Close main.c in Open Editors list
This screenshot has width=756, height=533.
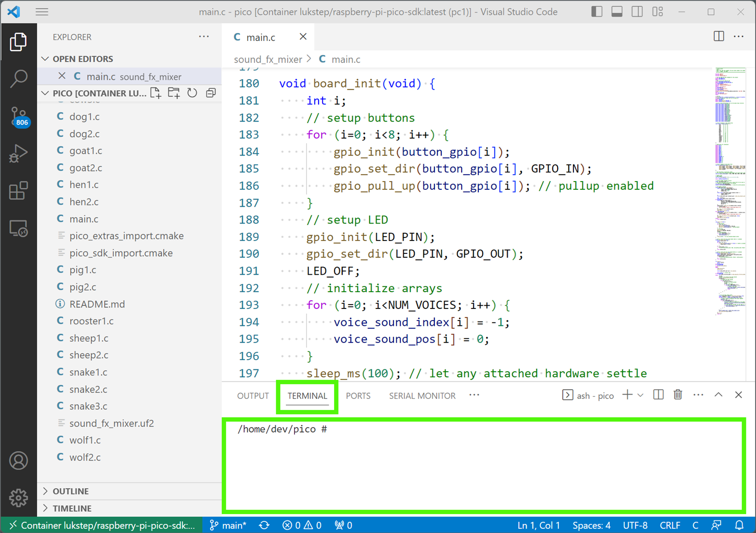(x=62, y=76)
